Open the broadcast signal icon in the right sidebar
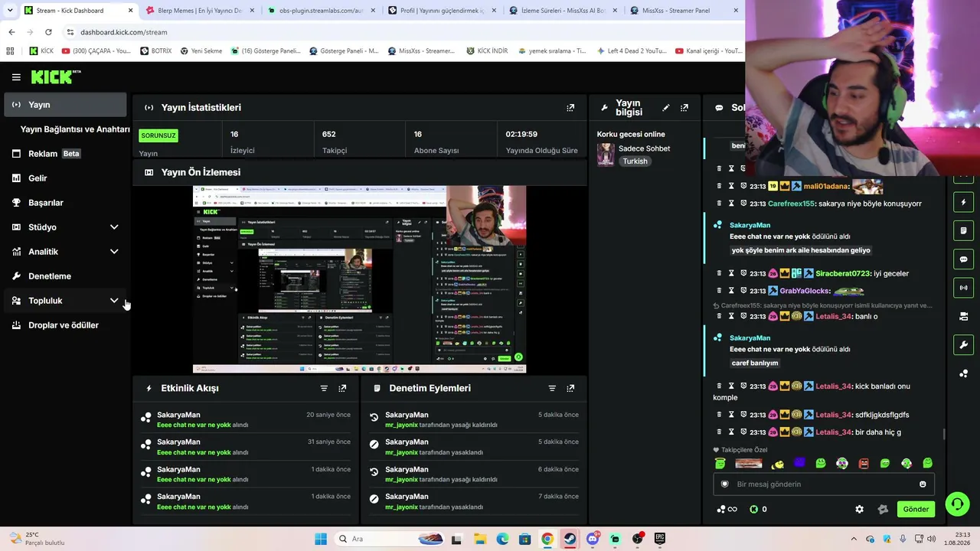This screenshot has width=980, height=551. [964, 288]
